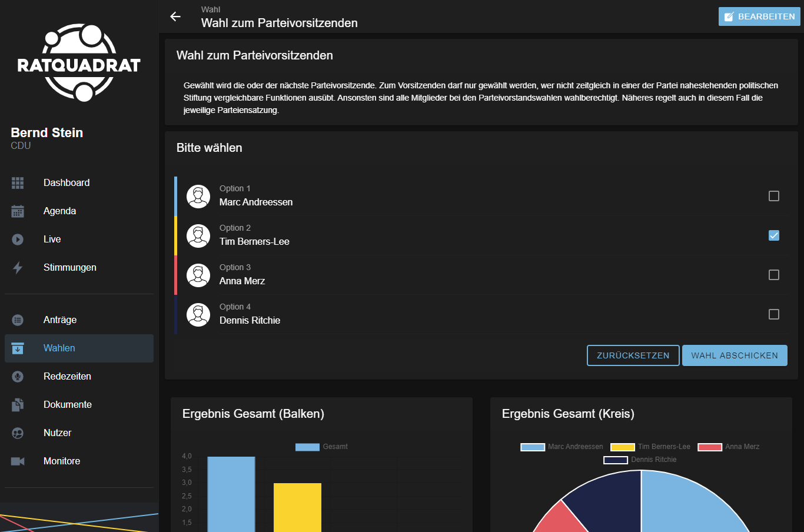Screen dimensions: 804x532
Task: Click the Ergebnis Gesamt (Kreis) heading
Action: [x=568, y=414]
